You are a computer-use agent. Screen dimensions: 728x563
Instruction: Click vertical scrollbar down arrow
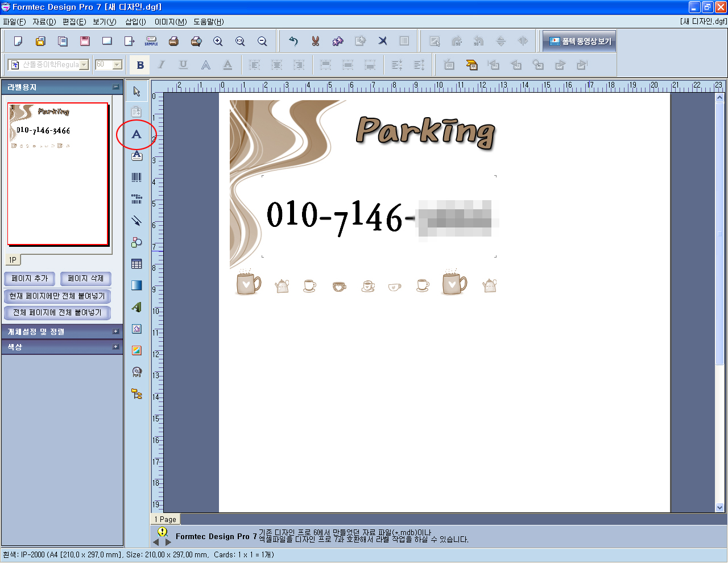(719, 507)
